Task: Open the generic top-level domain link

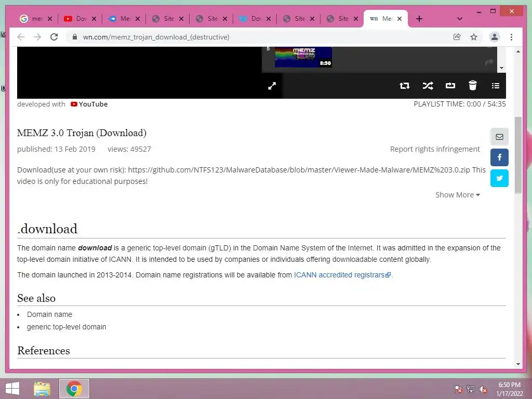Action: [x=66, y=327]
